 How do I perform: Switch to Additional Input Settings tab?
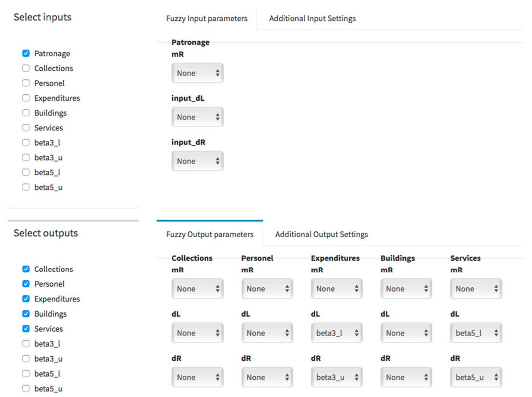[312, 18]
